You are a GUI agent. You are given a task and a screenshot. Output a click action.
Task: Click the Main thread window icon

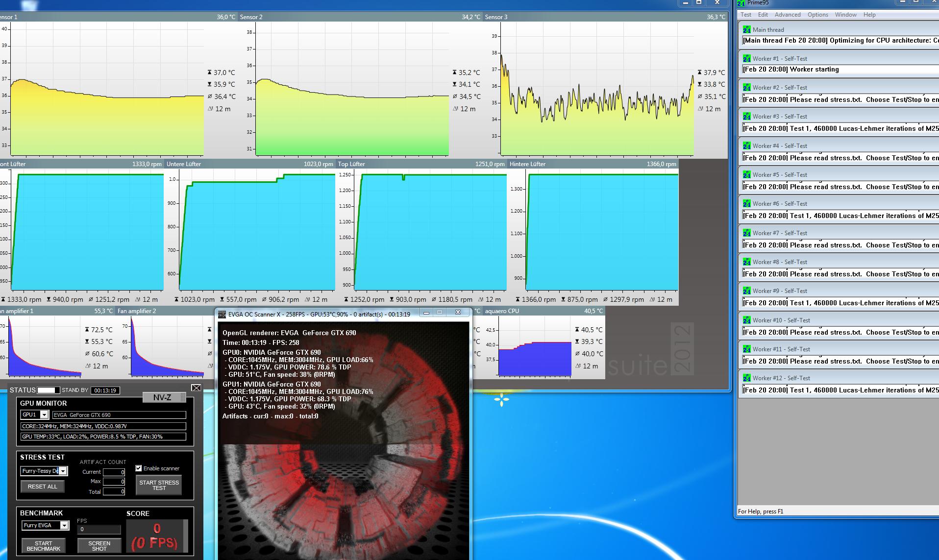tap(746, 29)
